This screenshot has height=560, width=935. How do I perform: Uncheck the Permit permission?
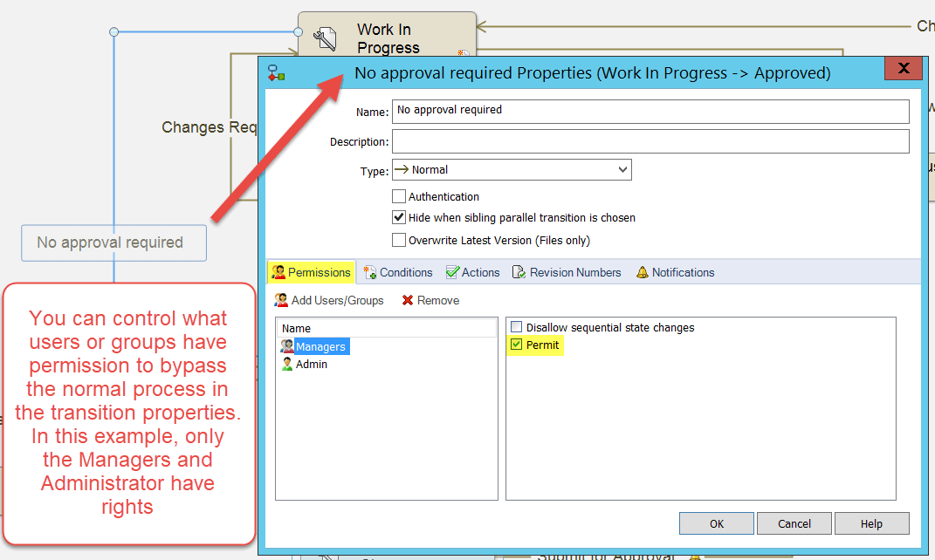coord(517,345)
